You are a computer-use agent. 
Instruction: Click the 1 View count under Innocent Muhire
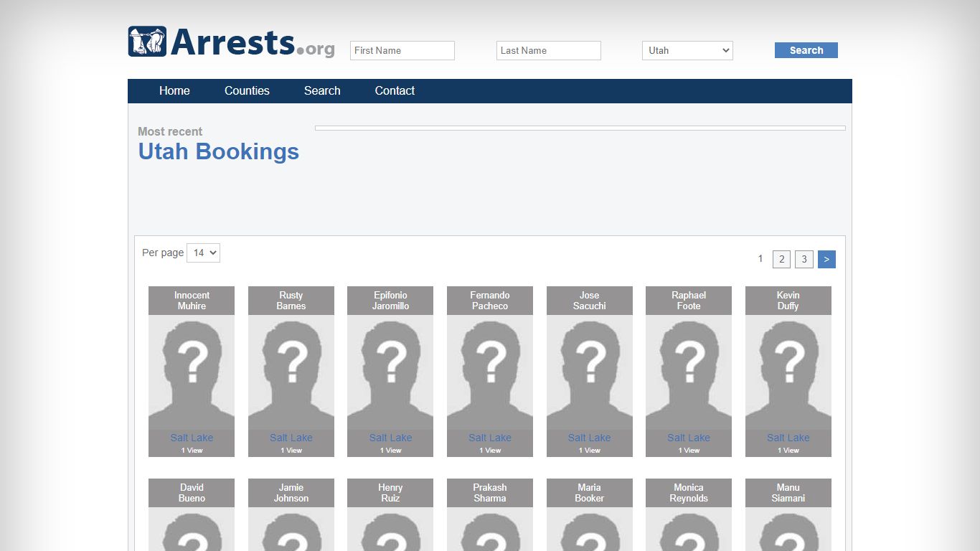(192, 451)
